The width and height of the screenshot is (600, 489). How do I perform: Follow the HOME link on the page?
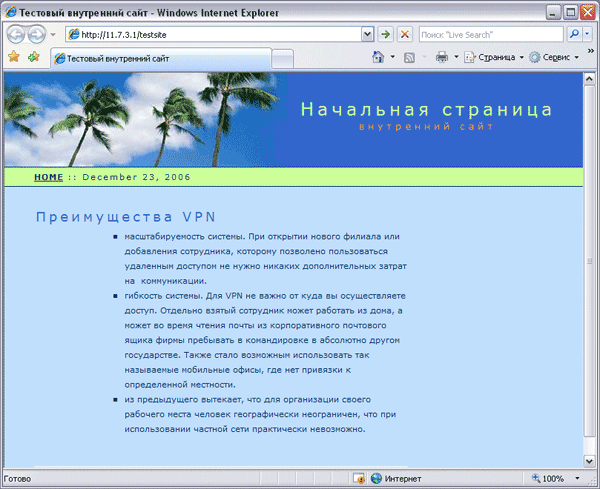49,177
